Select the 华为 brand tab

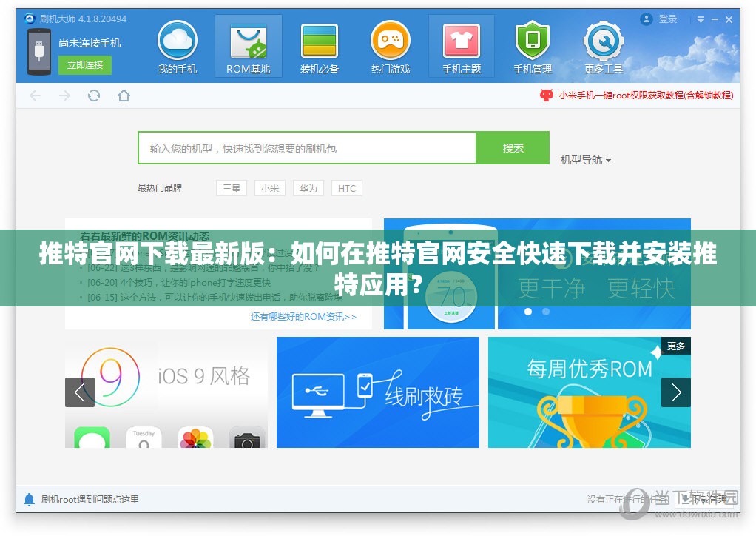pos(308,188)
